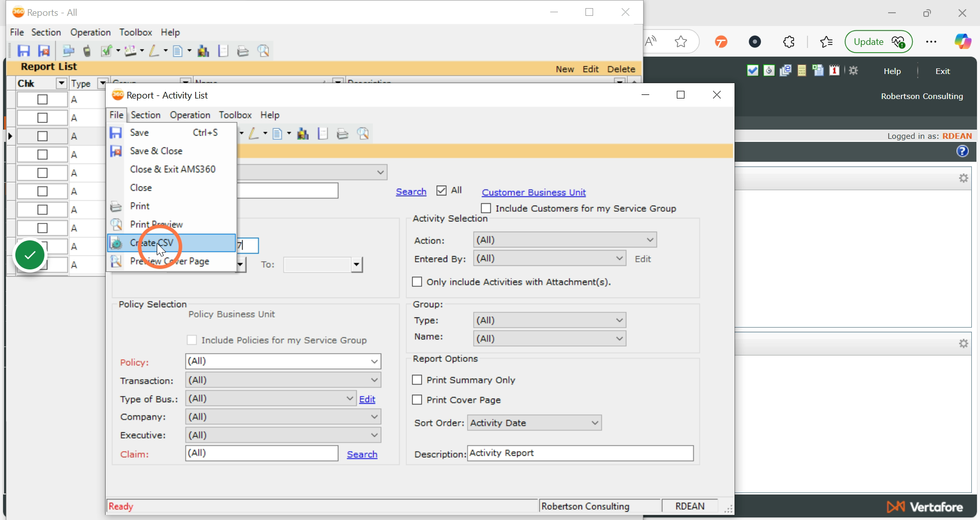Click the blue question mark help icon
This screenshot has width=980, height=520.
click(x=962, y=151)
